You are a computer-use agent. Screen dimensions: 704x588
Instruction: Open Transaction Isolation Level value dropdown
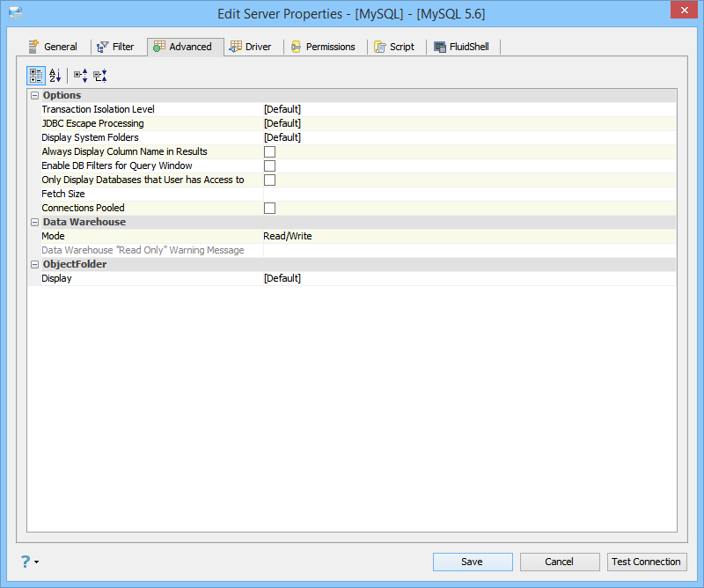click(x=469, y=109)
